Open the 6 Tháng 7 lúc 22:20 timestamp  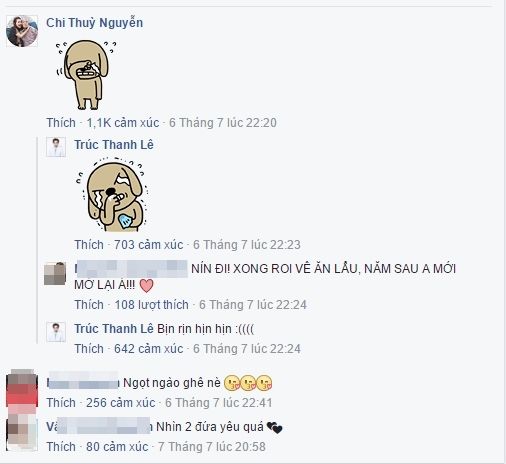223,123
